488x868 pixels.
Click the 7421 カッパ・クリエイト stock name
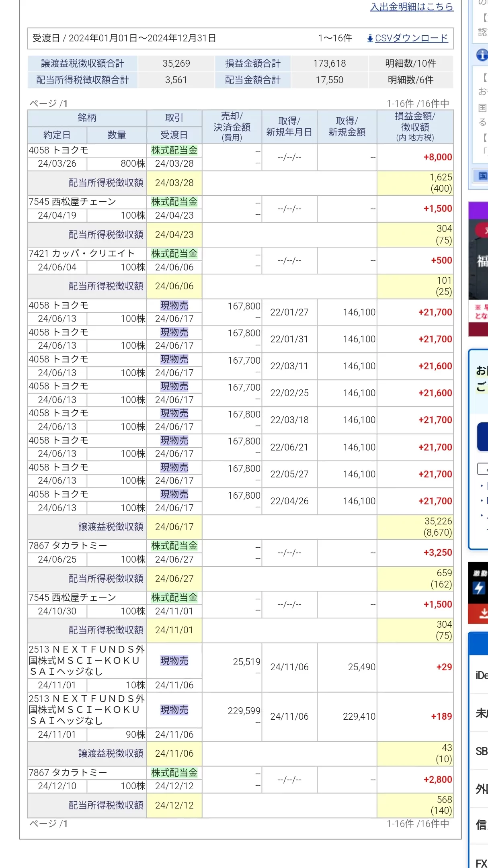pos(82,254)
